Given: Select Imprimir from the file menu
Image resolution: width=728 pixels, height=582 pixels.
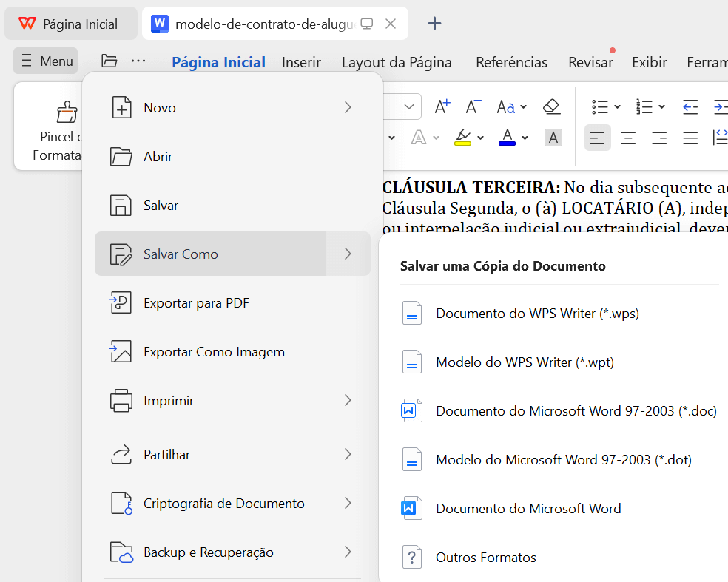Looking at the screenshot, I should [169, 400].
